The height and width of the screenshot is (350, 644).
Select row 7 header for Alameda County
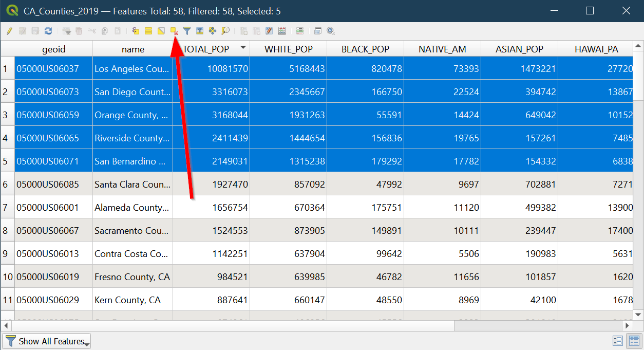click(7, 207)
